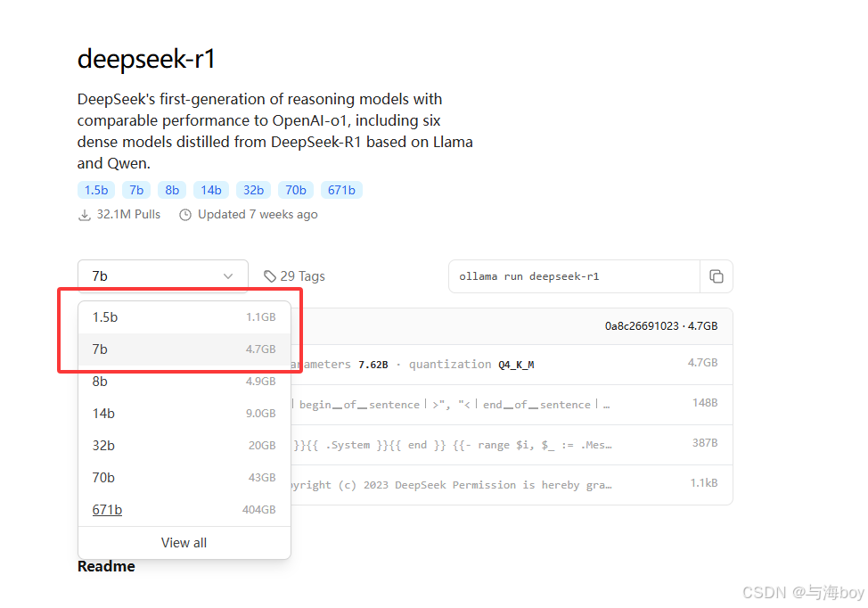The height and width of the screenshot is (608, 868).
Task: Click the 671b blue tag chip
Action: (341, 190)
